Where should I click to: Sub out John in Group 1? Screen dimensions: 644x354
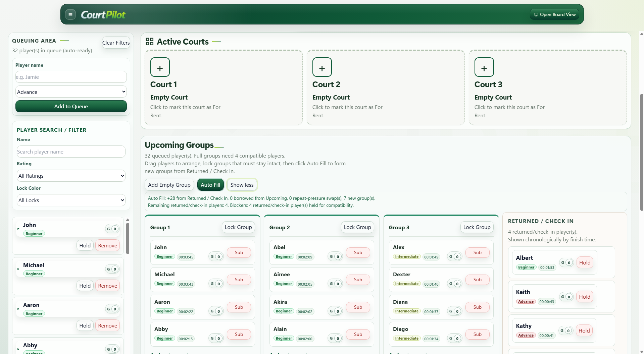(x=239, y=252)
